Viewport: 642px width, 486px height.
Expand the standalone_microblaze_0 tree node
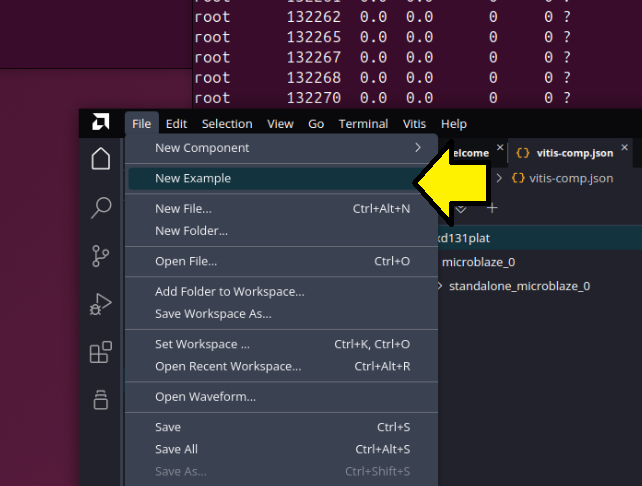pyautogui.click(x=441, y=286)
